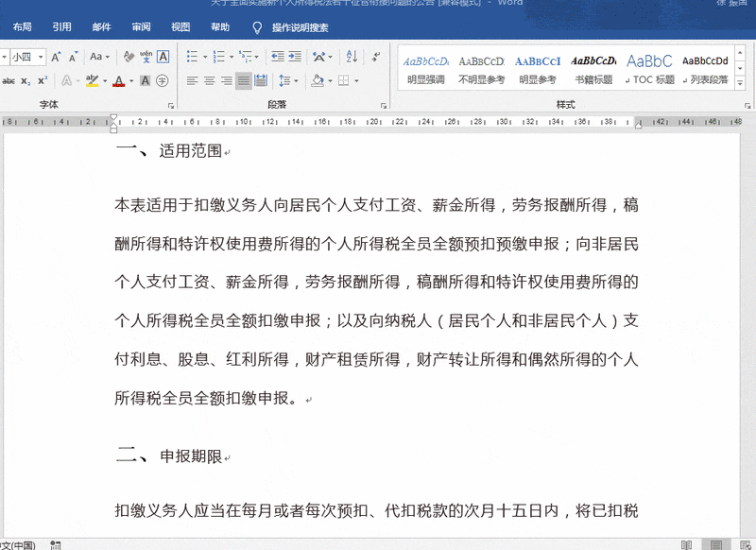Click the Sort icon in Paragraph group
756x550 pixels.
pyautogui.click(x=352, y=57)
